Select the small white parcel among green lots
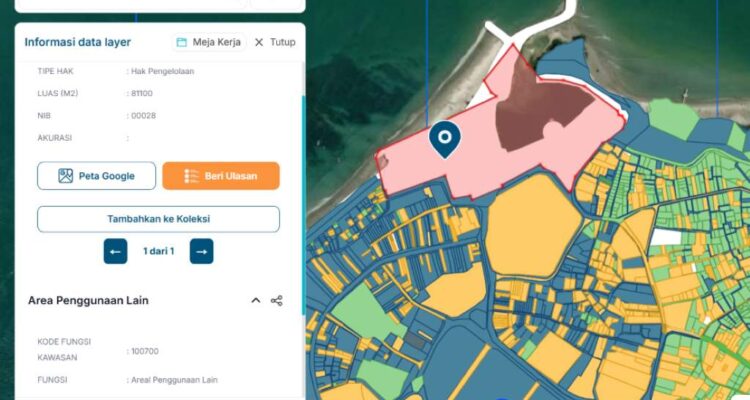Viewport: 750px width, 400px height. coord(665,237)
